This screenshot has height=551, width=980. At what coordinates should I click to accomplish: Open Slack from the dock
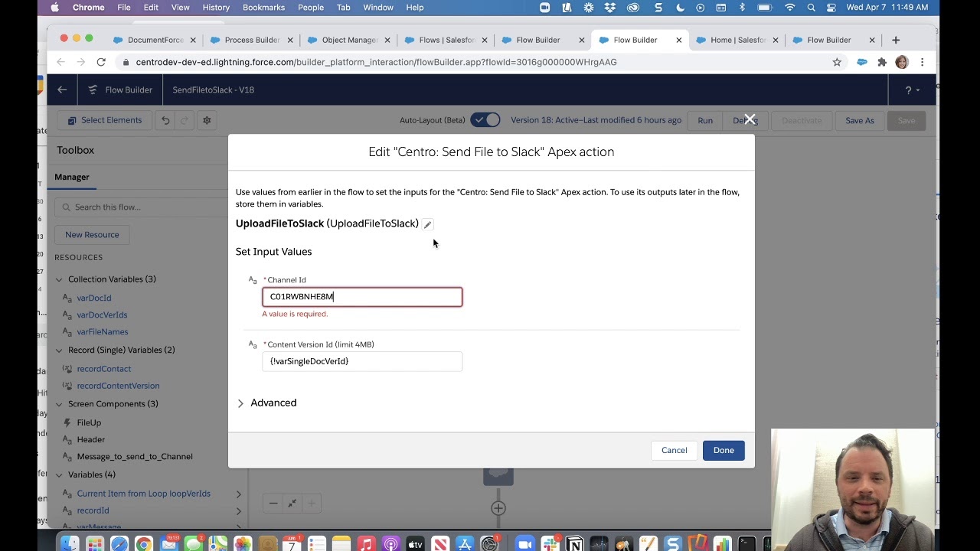tap(550, 544)
